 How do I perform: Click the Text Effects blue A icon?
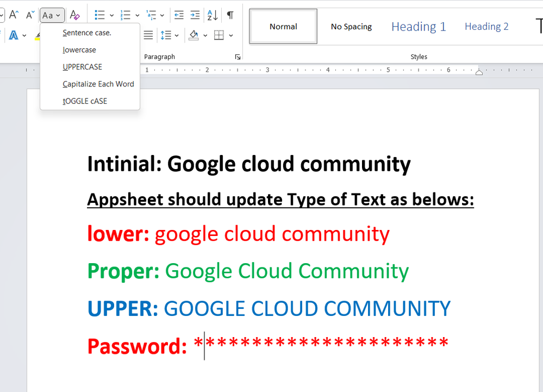click(14, 35)
